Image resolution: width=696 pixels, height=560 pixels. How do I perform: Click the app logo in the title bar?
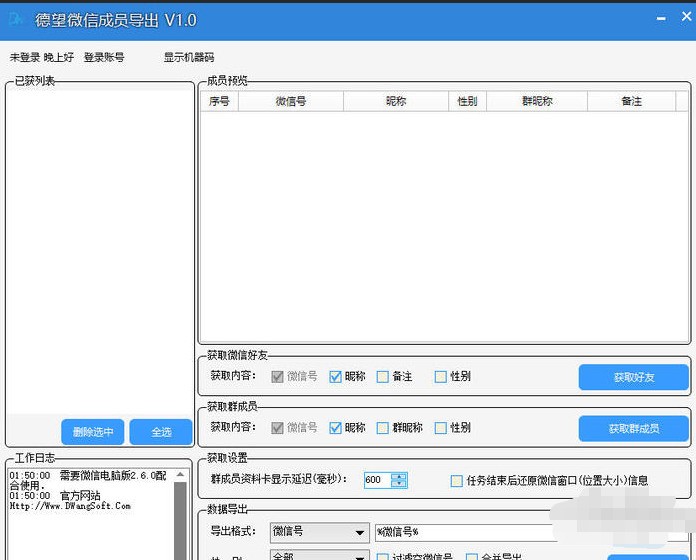pyautogui.click(x=16, y=19)
